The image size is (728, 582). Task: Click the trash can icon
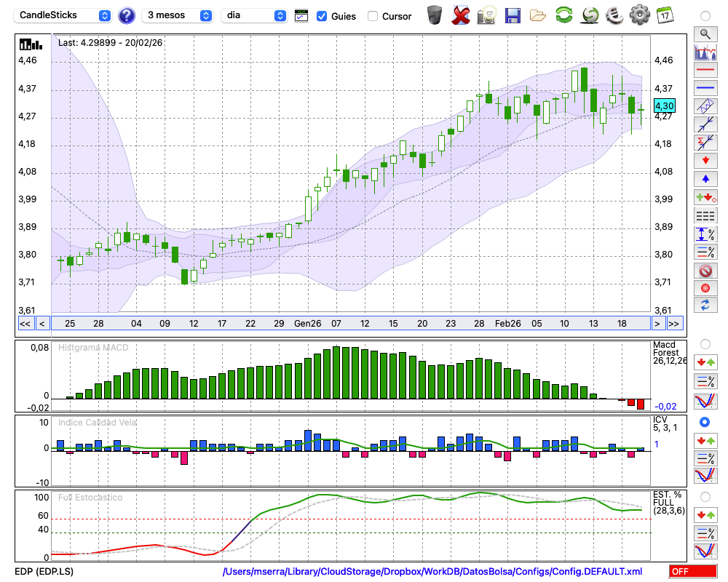coord(435,15)
